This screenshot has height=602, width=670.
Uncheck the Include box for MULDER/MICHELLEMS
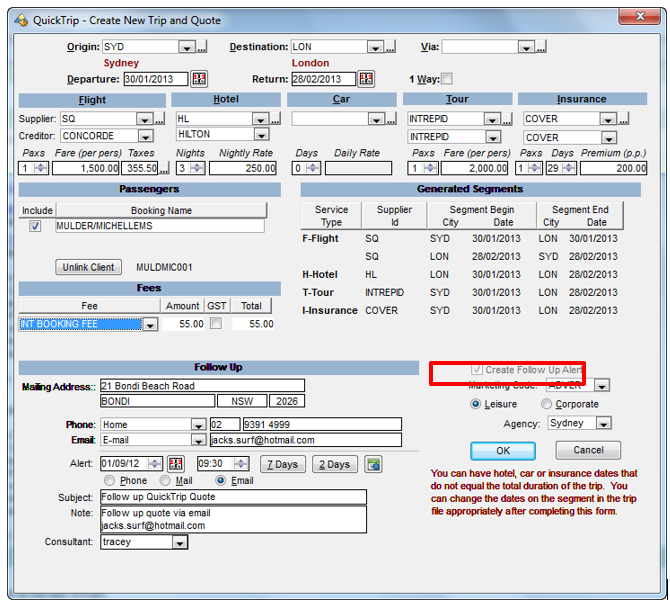tap(36, 227)
